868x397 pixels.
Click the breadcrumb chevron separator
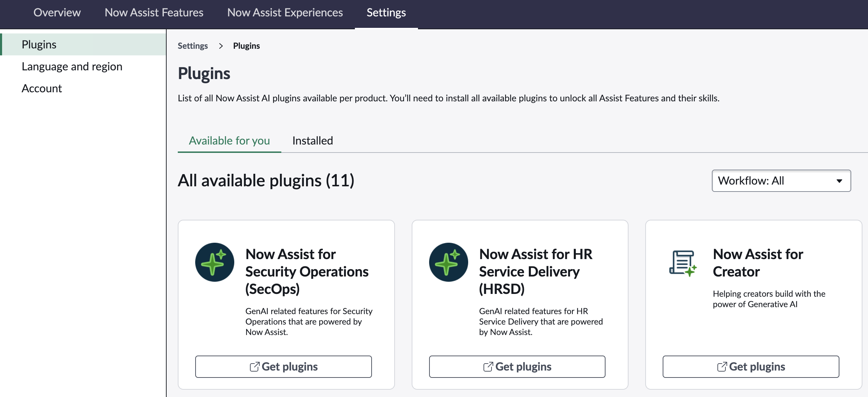pyautogui.click(x=221, y=46)
